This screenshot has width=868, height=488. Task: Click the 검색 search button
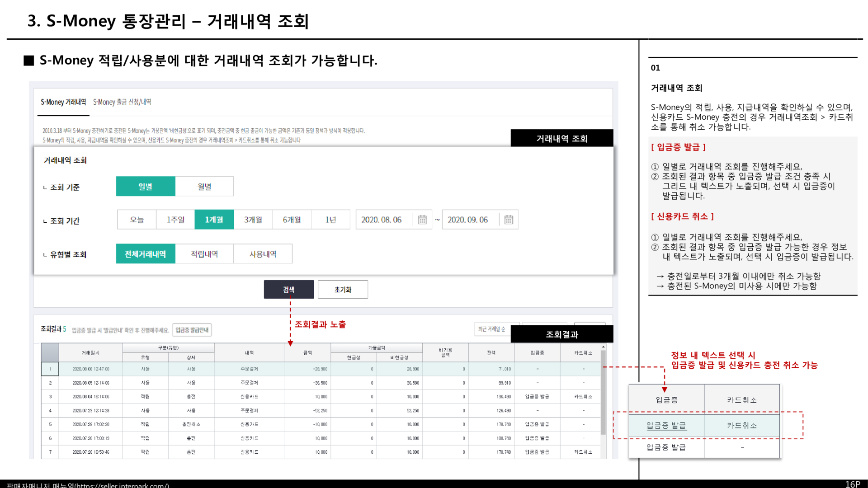(x=289, y=290)
